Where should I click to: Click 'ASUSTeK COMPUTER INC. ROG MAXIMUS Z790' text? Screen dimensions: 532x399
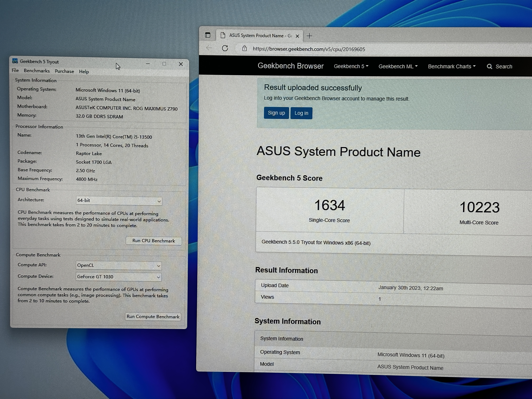tap(127, 108)
